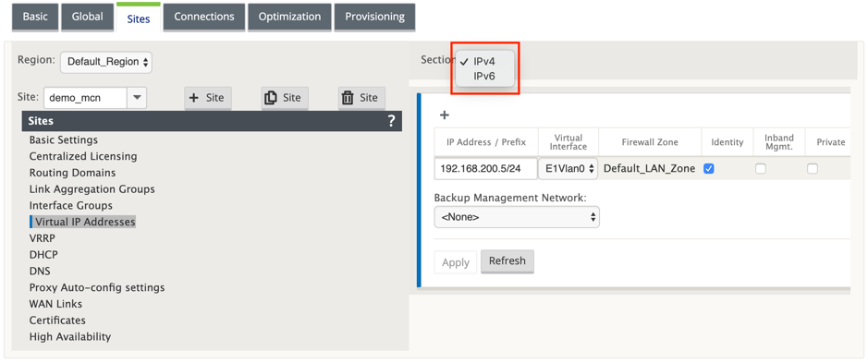Click the Inband Mgmt. column header
Viewport: 868px width, 363px height.
click(x=779, y=142)
